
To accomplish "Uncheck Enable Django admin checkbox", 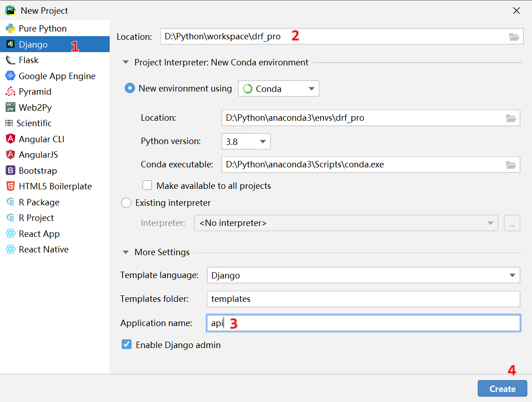I will 127,344.
